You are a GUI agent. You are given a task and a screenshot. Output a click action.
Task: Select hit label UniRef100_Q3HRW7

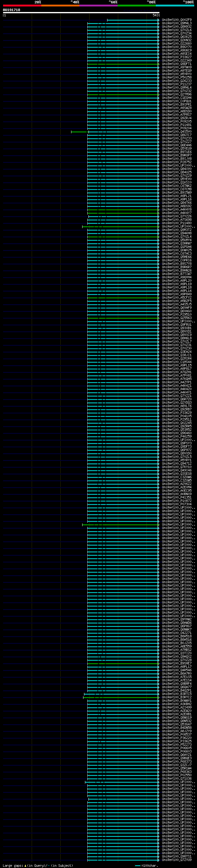click(177, 243)
